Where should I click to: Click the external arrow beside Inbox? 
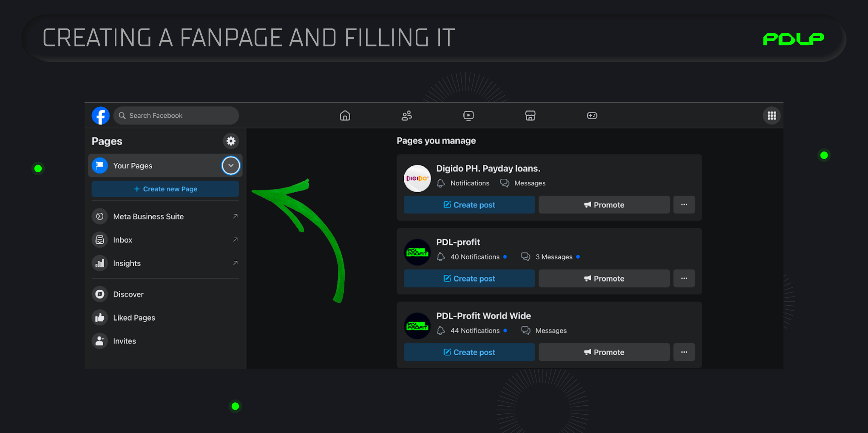pos(235,240)
